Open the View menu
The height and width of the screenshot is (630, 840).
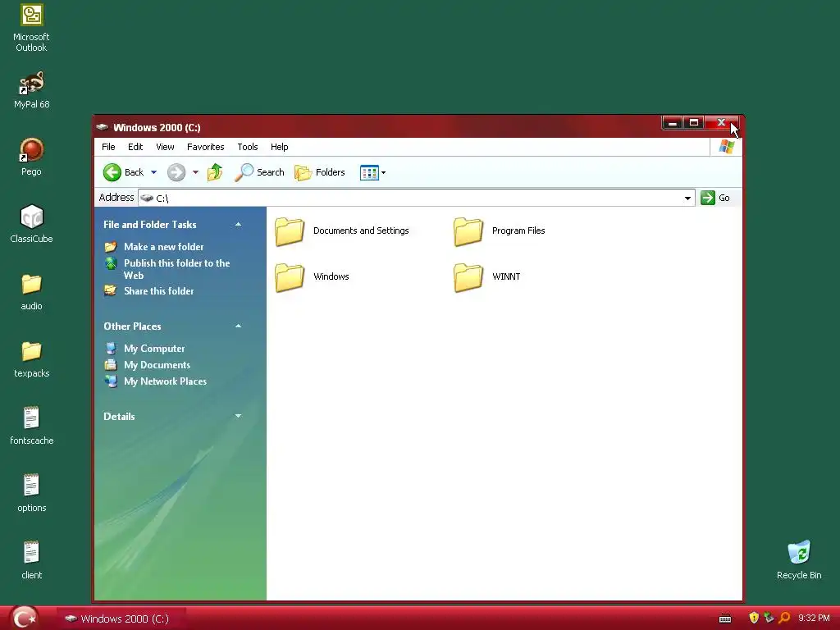click(165, 147)
